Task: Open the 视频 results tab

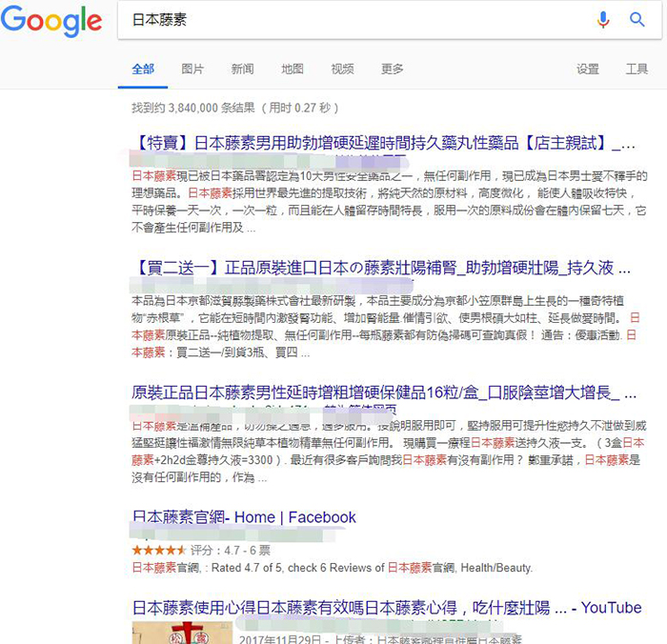Action: coord(342,69)
